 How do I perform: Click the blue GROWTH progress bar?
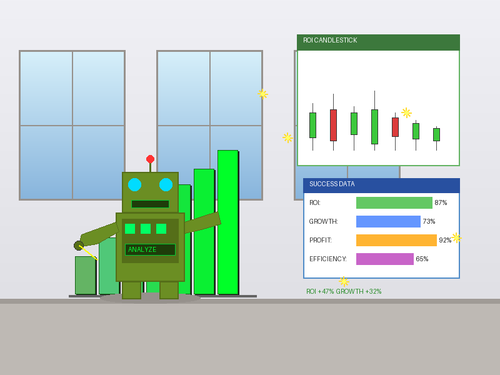[388, 221]
